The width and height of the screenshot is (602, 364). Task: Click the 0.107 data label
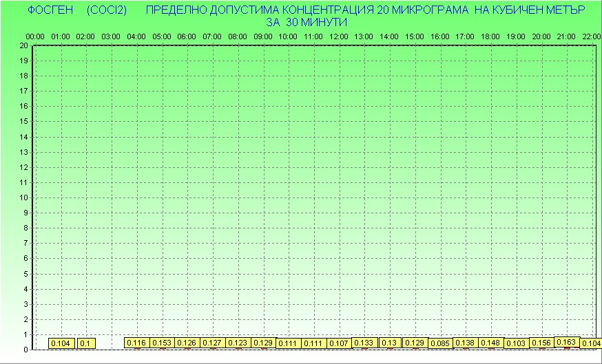[x=338, y=343]
